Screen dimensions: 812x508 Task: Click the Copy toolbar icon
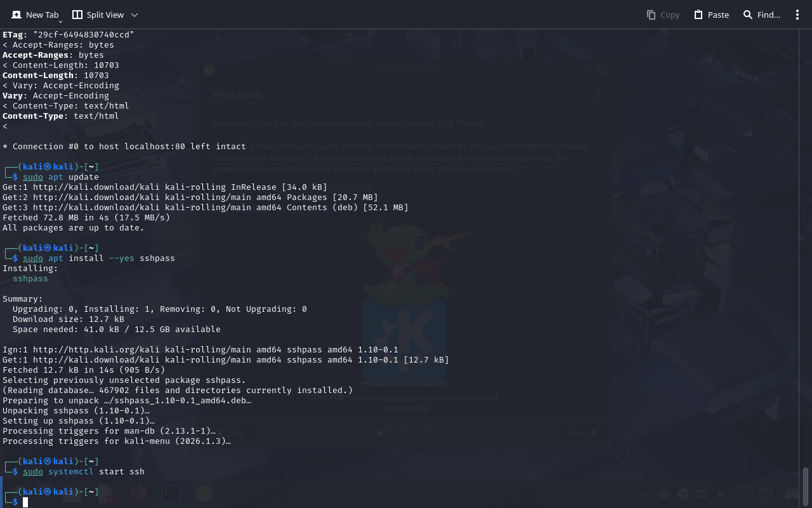pyautogui.click(x=663, y=15)
